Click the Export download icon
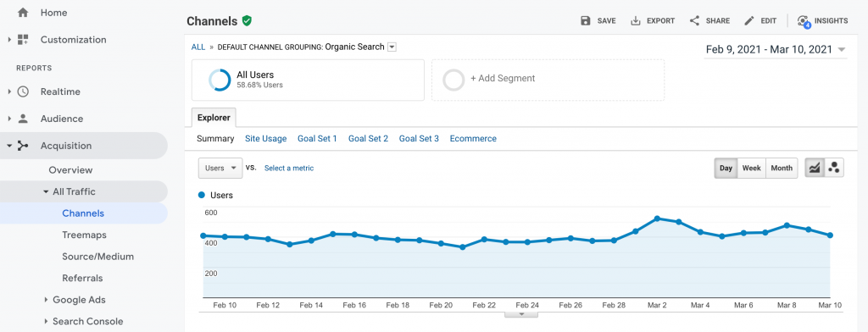Viewport: 868px width, 332px height. click(636, 21)
